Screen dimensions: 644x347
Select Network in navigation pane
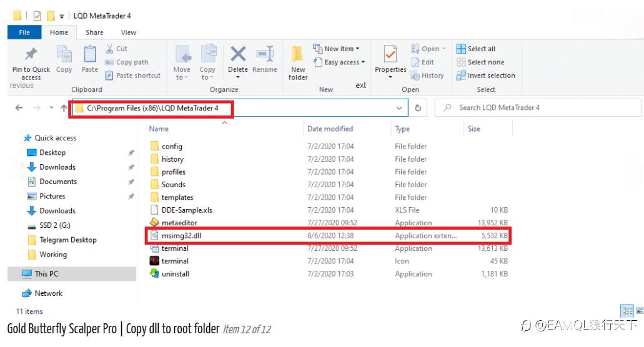coord(42,293)
